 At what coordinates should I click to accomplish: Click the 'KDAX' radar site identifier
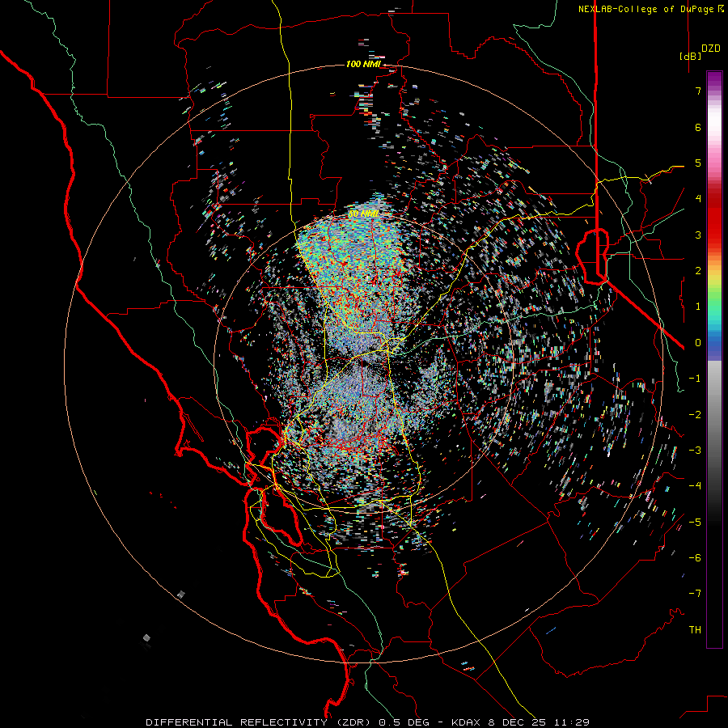pos(466,722)
